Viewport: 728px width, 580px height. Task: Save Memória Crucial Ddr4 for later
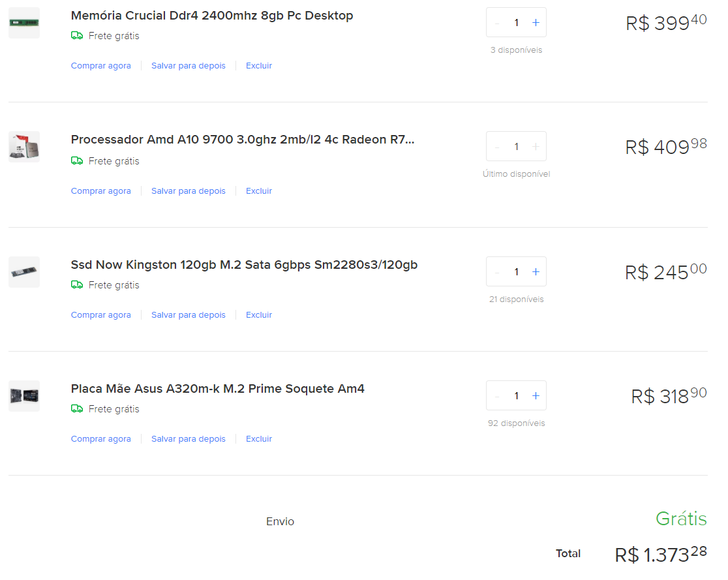coord(188,65)
